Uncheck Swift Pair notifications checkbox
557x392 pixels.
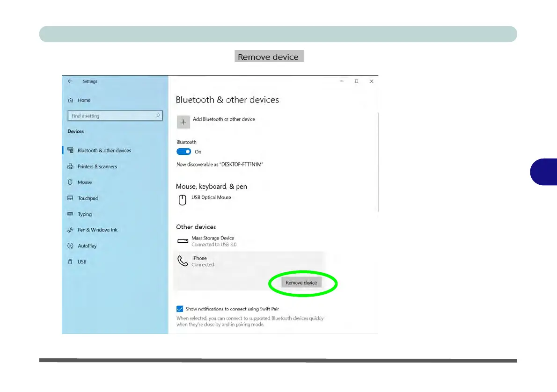click(180, 309)
